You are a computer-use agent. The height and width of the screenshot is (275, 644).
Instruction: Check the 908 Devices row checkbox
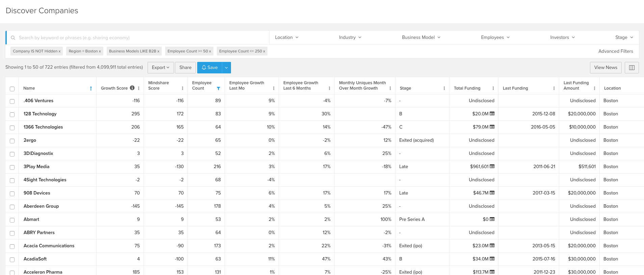12,194
